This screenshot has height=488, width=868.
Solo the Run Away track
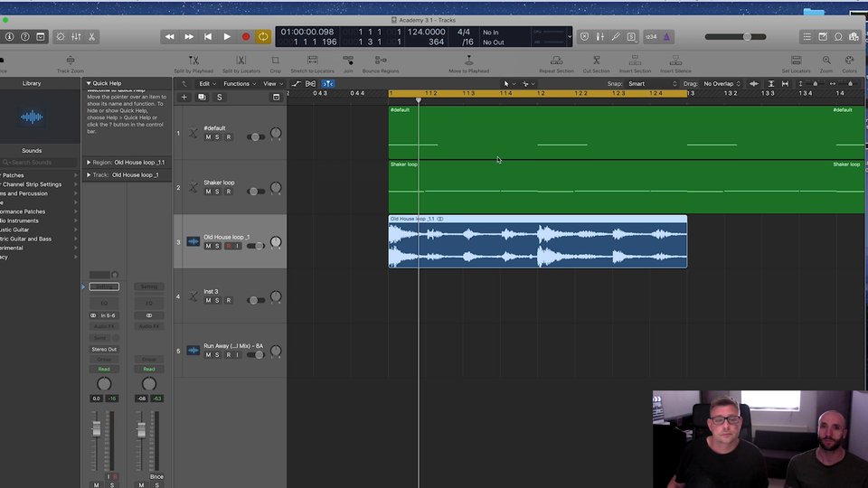point(218,354)
